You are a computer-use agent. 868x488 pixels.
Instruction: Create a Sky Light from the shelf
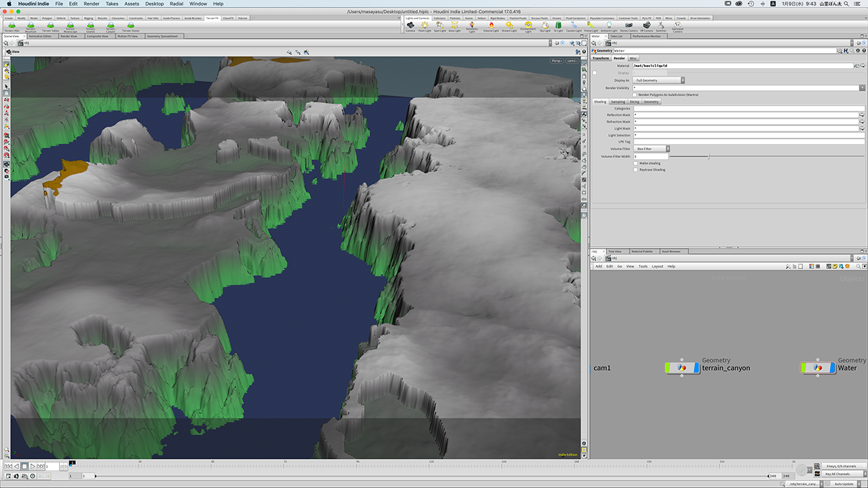(545, 26)
